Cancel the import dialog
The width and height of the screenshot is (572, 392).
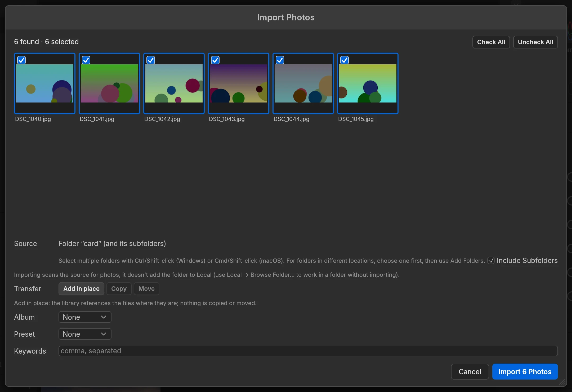[x=470, y=372]
